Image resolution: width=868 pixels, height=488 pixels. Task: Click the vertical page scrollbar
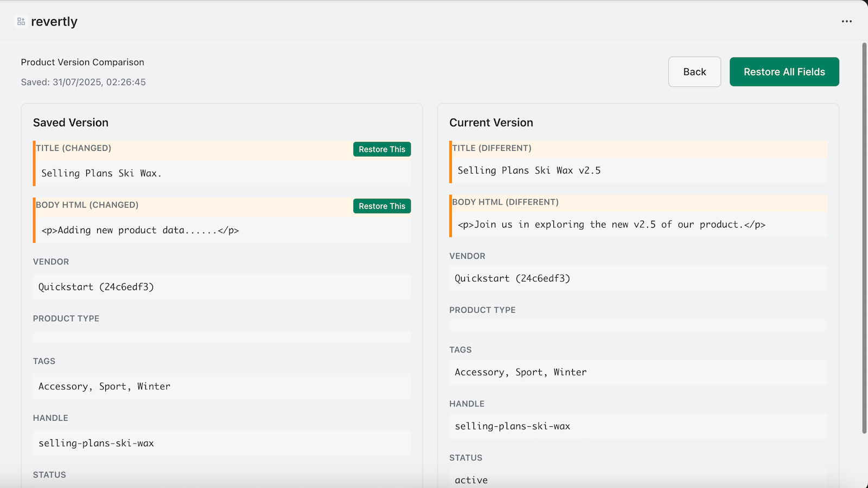[x=864, y=239]
